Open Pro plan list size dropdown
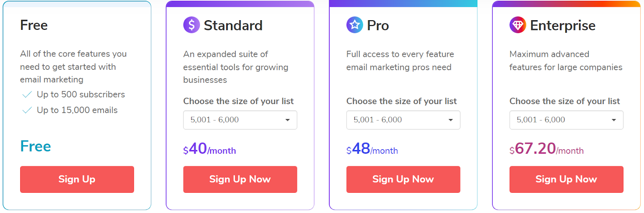Image resolution: width=644 pixels, height=213 pixels. tap(403, 120)
